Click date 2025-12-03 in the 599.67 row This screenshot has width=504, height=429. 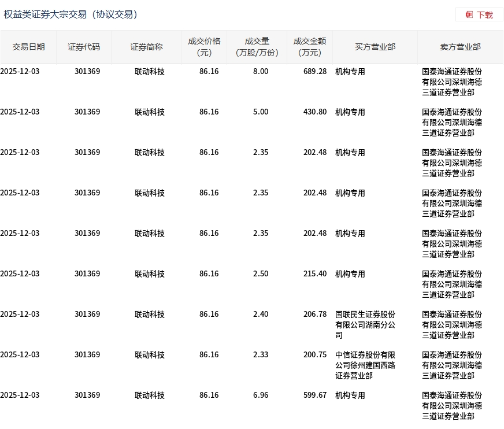click(x=20, y=395)
